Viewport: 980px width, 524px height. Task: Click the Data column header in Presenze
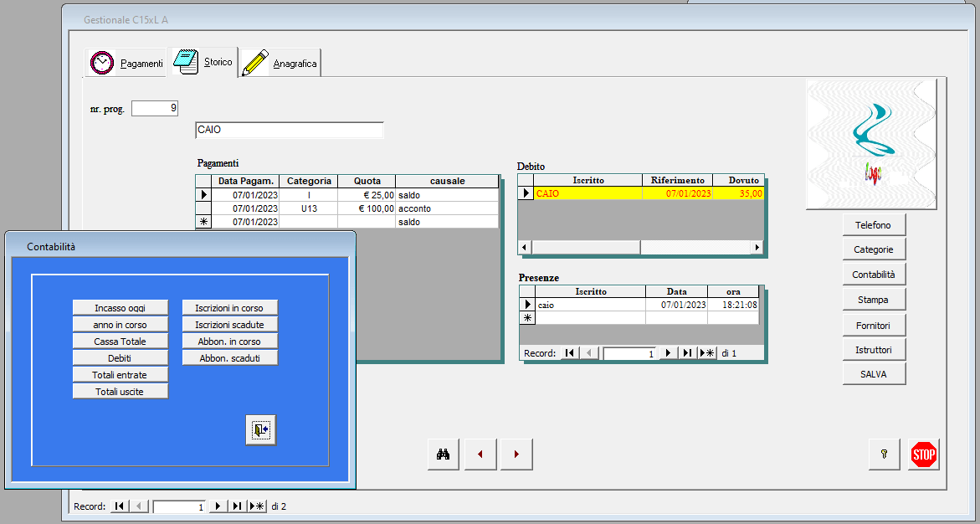pyautogui.click(x=676, y=291)
